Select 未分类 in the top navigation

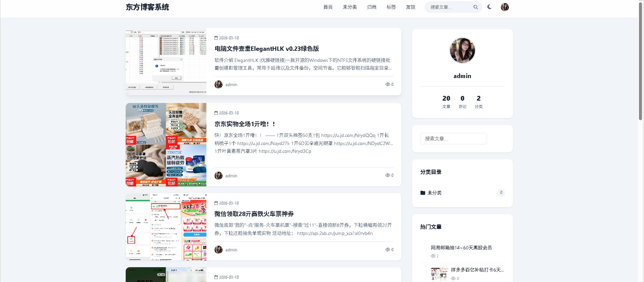point(350,7)
